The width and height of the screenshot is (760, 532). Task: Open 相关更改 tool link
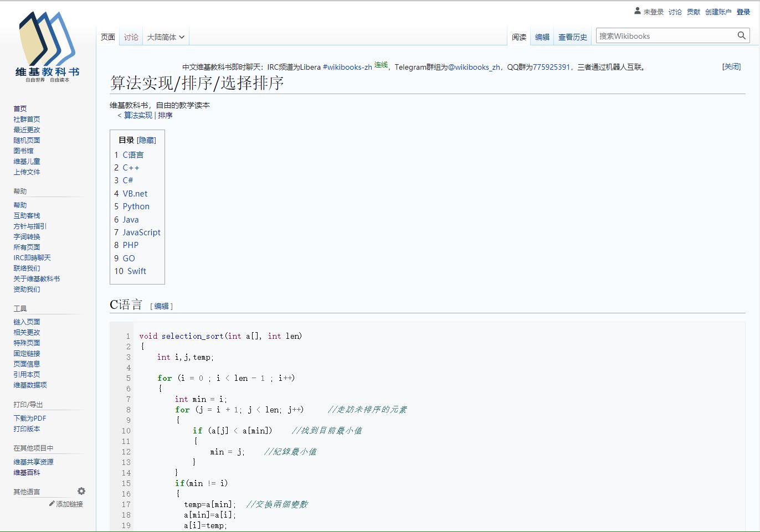tap(27, 332)
